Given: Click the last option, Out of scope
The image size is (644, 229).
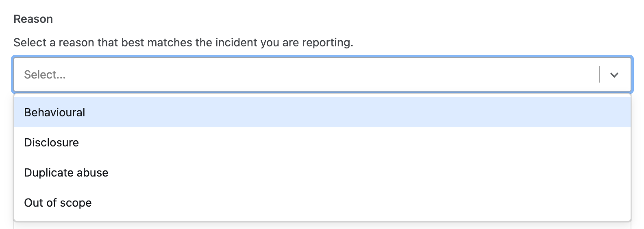Looking at the screenshot, I should click(322, 203).
